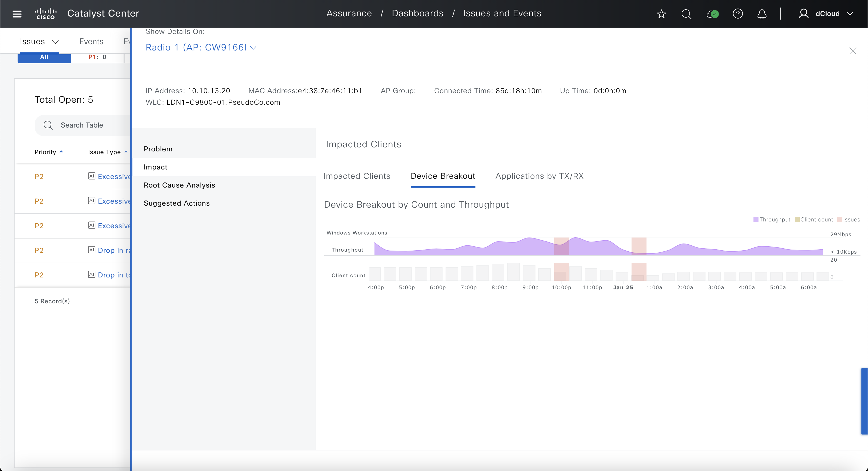Select the Impacted Clients tab
Image resolution: width=868 pixels, height=471 pixels.
pyautogui.click(x=357, y=176)
